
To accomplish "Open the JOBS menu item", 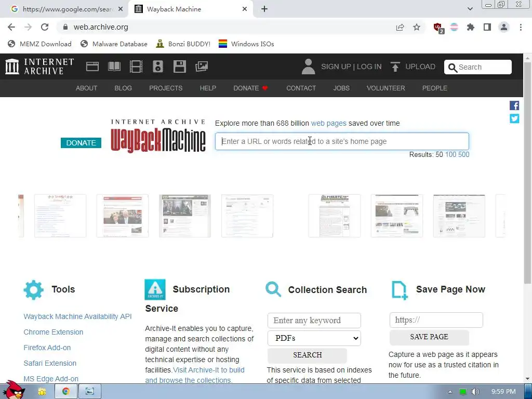I will pos(341,88).
